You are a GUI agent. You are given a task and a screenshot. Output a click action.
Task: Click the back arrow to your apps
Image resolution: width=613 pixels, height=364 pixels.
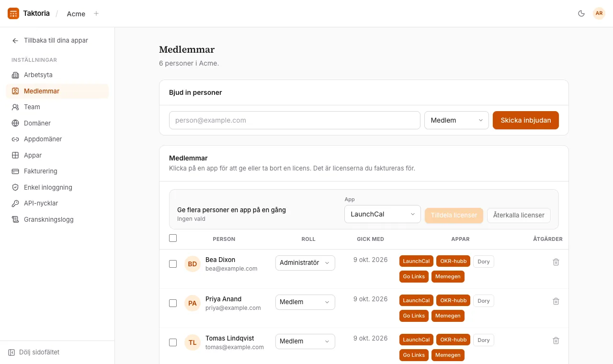pyautogui.click(x=15, y=41)
